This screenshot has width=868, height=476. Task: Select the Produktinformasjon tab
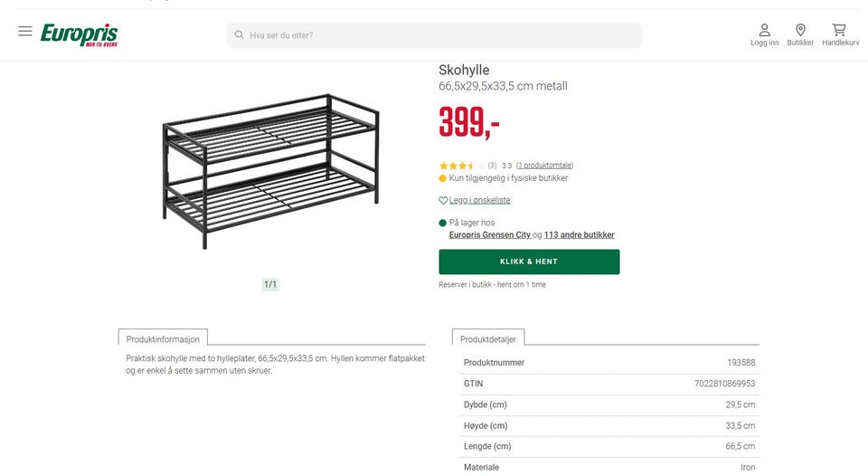click(163, 338)
